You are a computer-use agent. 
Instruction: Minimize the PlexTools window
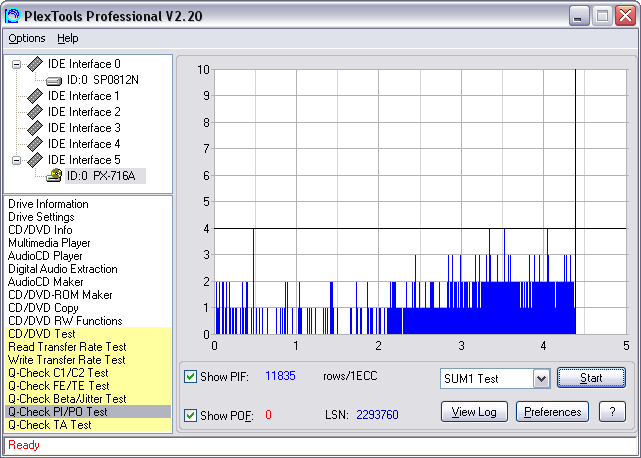(579, 16)
